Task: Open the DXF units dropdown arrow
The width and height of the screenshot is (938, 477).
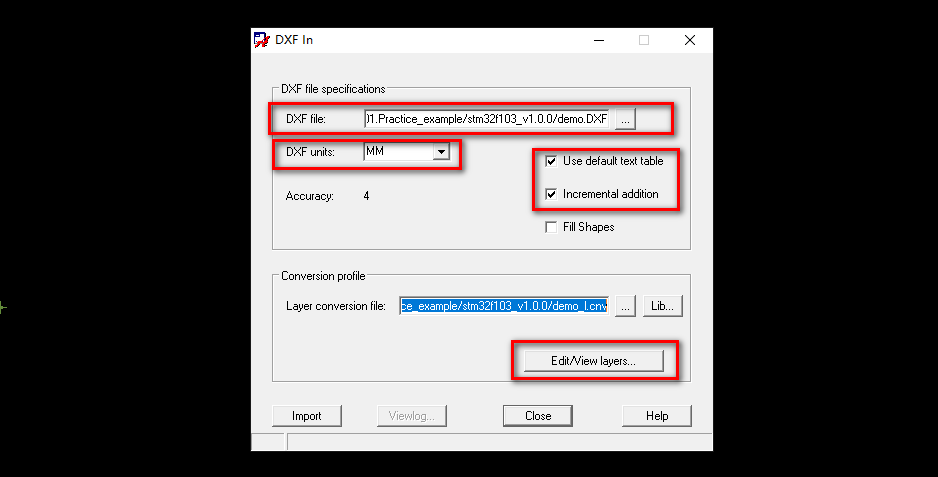Action: click(x=441, y=151)
